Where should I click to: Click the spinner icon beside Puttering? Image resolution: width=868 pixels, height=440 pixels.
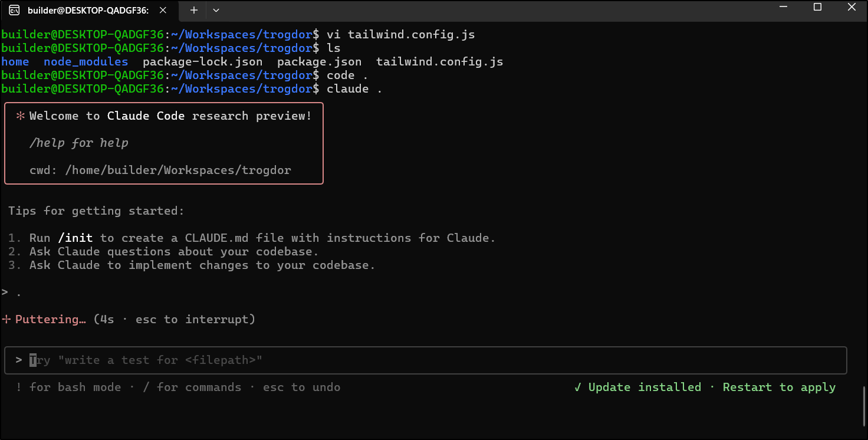click(6, 320)
